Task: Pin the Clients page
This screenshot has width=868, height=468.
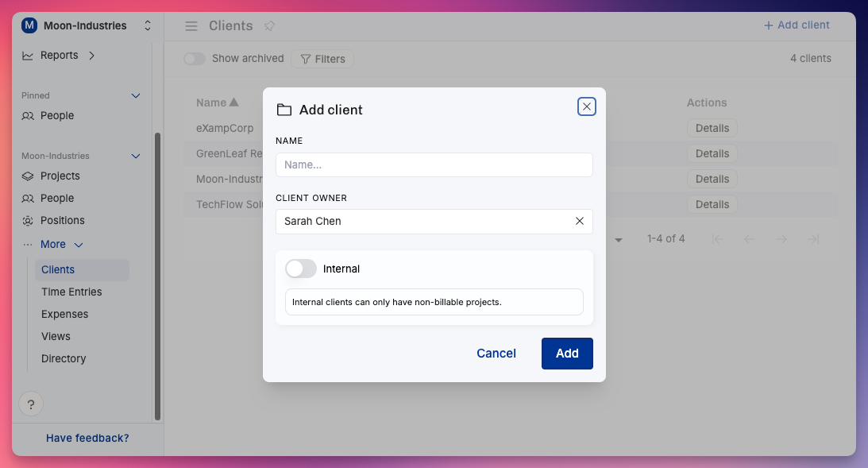Action: click(269, 26)
